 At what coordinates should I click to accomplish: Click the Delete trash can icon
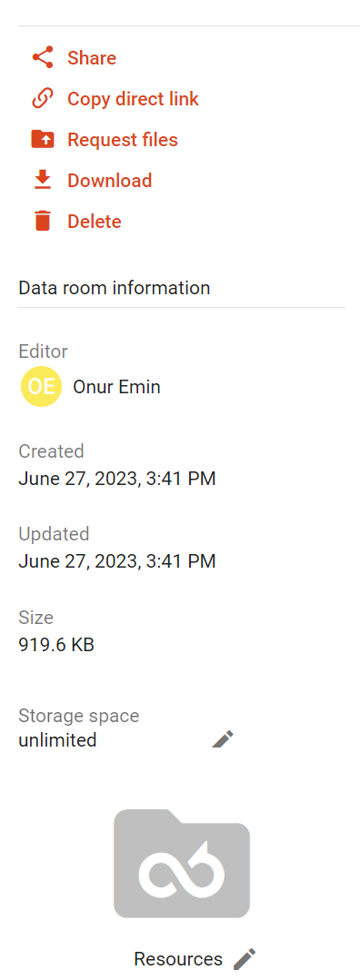43,222
